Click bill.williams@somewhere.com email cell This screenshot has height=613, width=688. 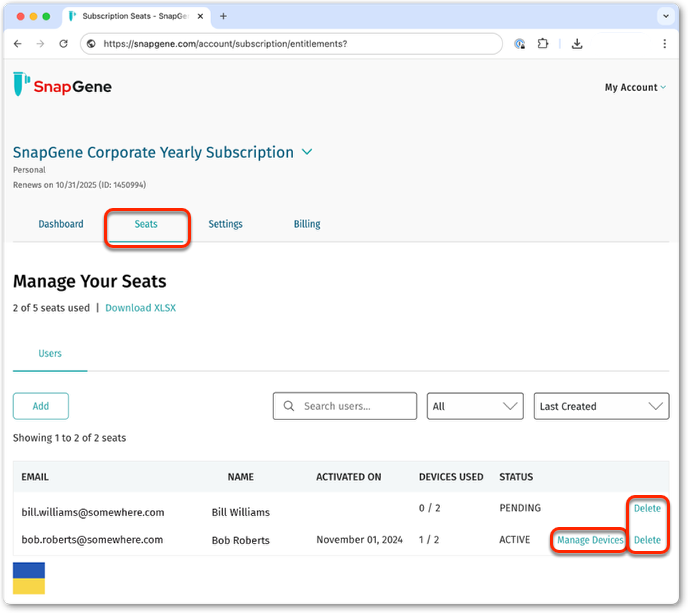pos(93,512)
